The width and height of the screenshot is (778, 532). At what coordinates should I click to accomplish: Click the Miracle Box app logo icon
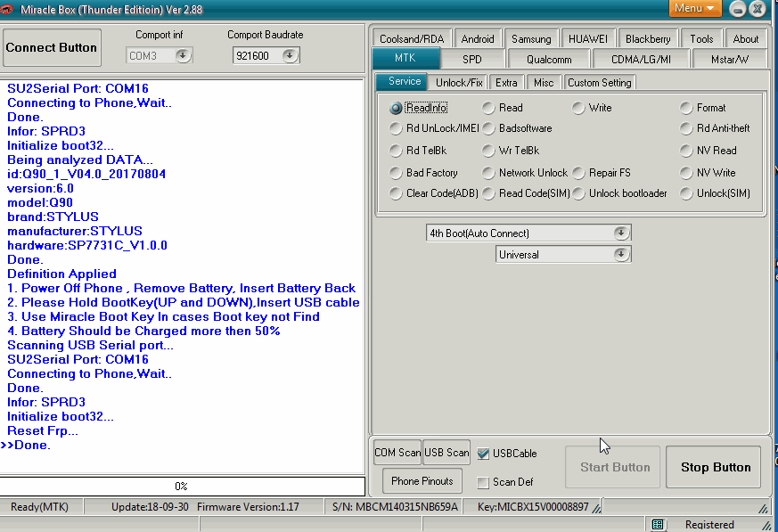click(x=6, y=9)
